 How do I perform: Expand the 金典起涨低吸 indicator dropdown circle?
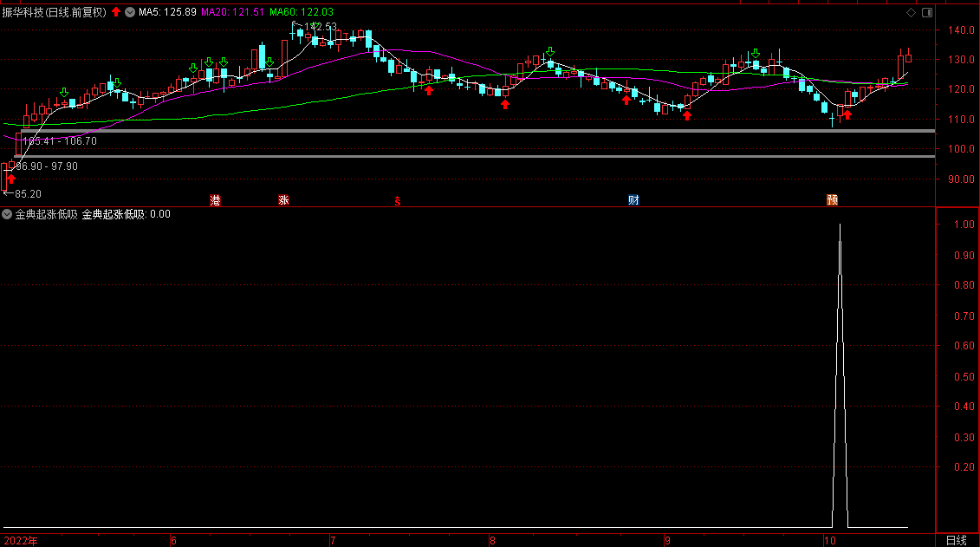7,214
